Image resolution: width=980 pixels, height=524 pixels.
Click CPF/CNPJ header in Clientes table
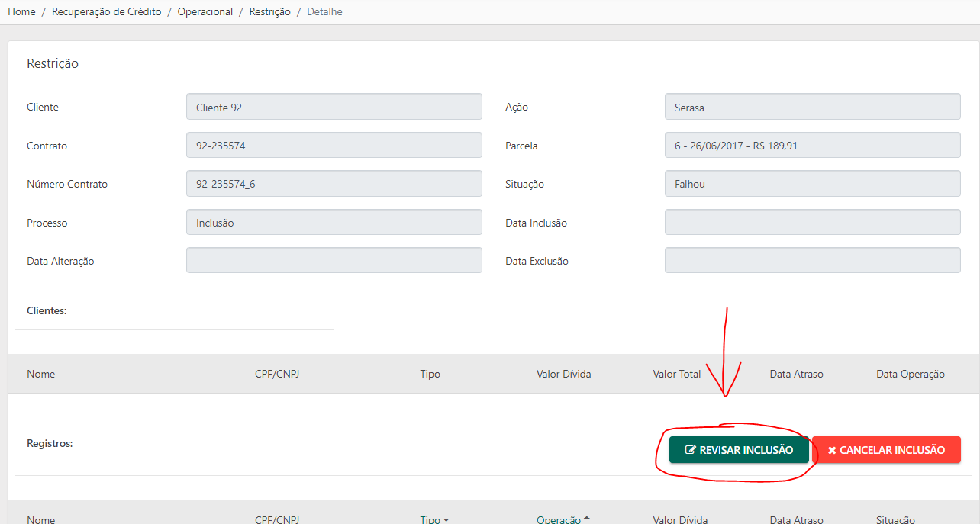tap(277, 374)
